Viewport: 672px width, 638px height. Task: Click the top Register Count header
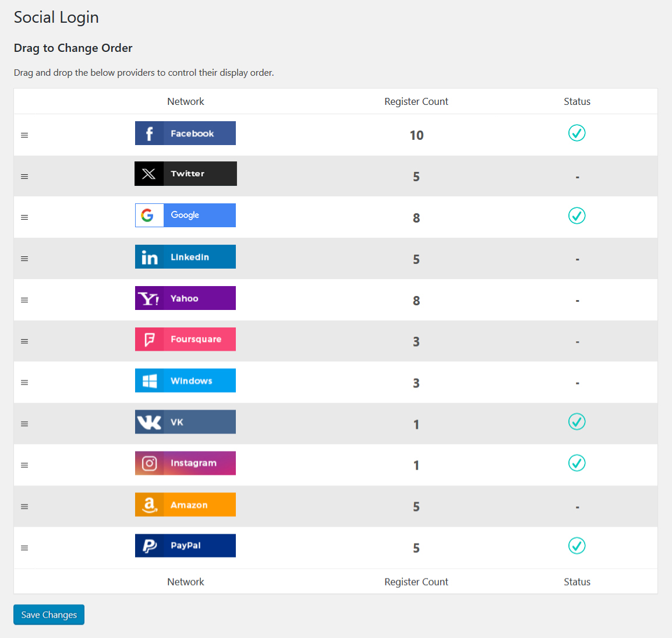tap(416, 101)
